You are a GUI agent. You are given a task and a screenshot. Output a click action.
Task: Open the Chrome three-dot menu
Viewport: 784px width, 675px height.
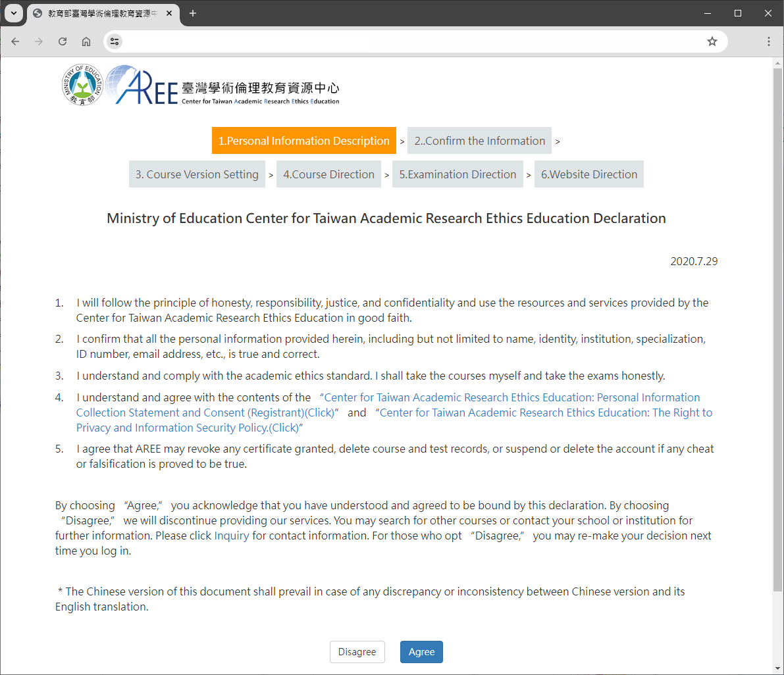(x=768, y=41)
